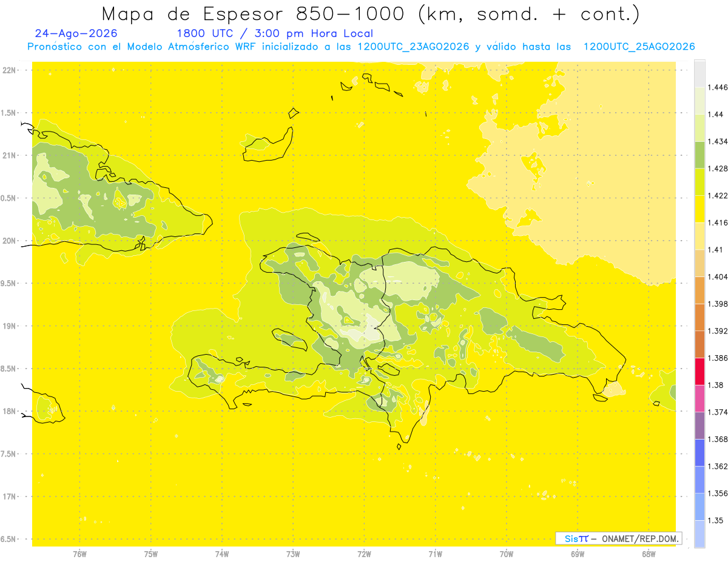The image size is (728, 562).
Task: Click the 9.5N latitude axis label
Action: [x=8, y=283]
